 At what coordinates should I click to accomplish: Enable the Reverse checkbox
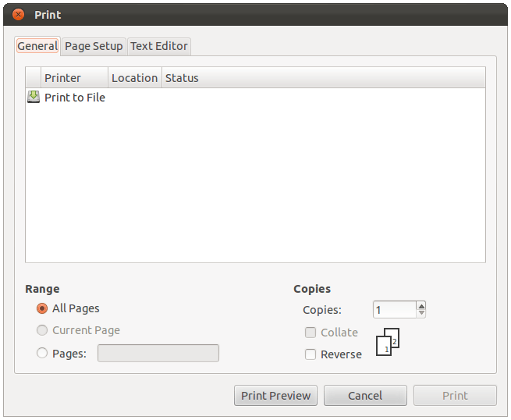click(x=311, y=354)
